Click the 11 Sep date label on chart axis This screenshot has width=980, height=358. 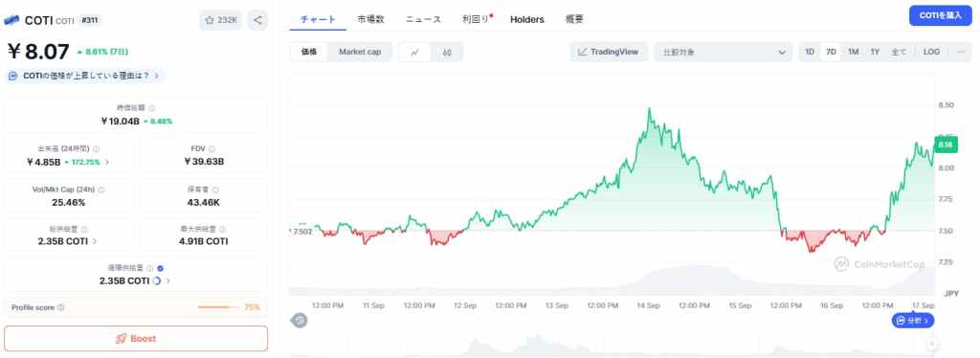pyautogui.click(x=373, y=305)
